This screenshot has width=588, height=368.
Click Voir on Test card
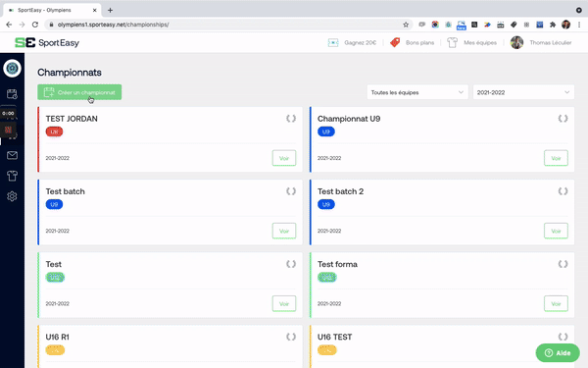284,304
